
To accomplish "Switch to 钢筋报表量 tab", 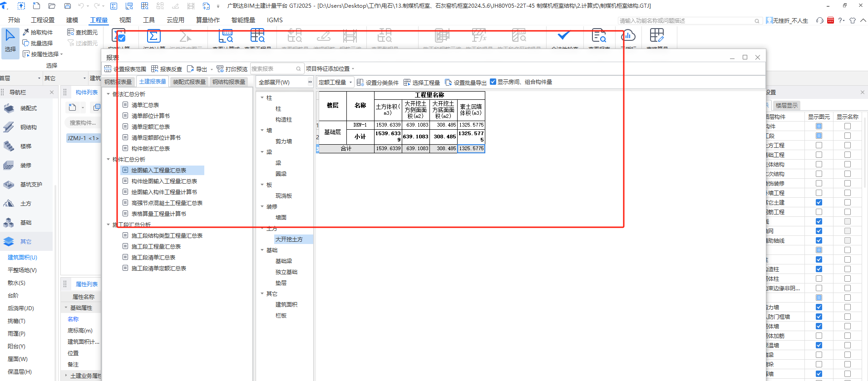I will (x=118, y=82).
